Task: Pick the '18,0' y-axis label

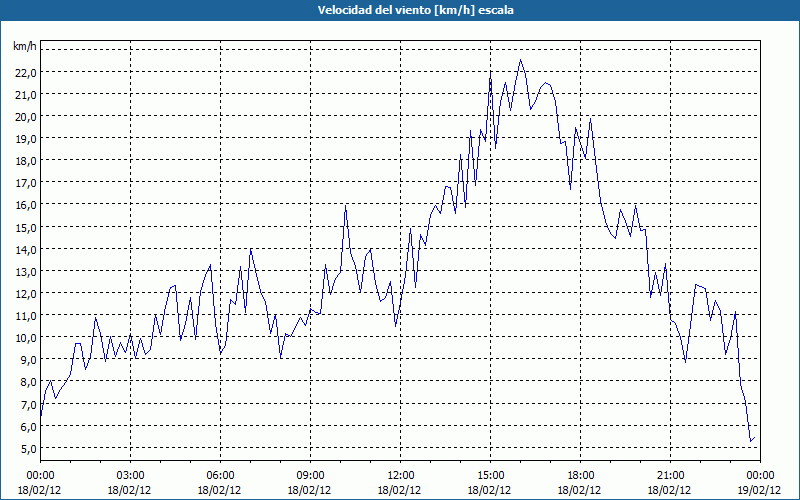Action: (x=26, y=161)
